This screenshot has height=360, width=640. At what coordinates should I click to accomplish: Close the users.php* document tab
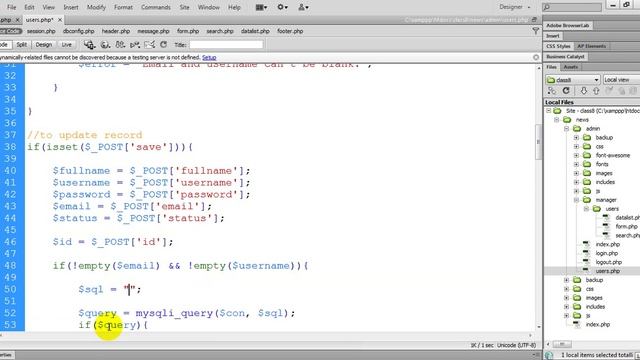coord(60,20)
